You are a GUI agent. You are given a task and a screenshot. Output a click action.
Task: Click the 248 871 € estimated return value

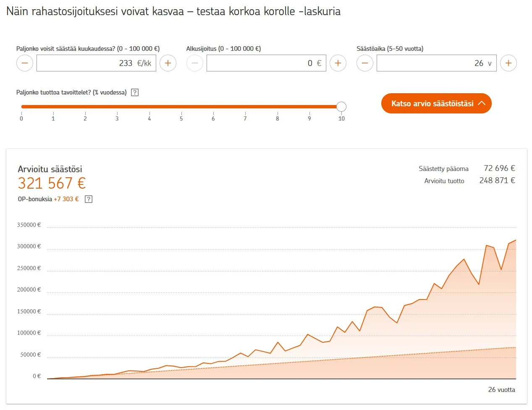(497, 181)
